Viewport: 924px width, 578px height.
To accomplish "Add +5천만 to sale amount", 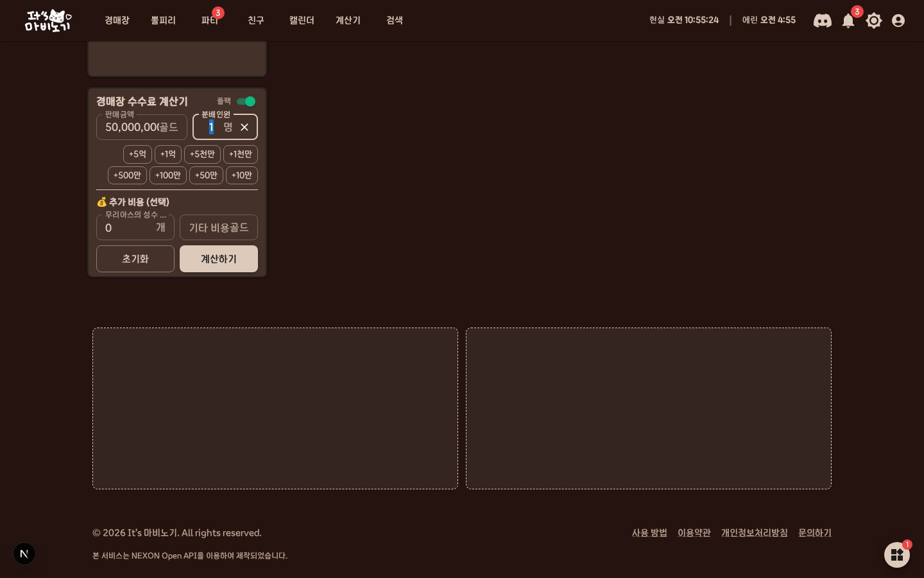I will pos(202,154).
